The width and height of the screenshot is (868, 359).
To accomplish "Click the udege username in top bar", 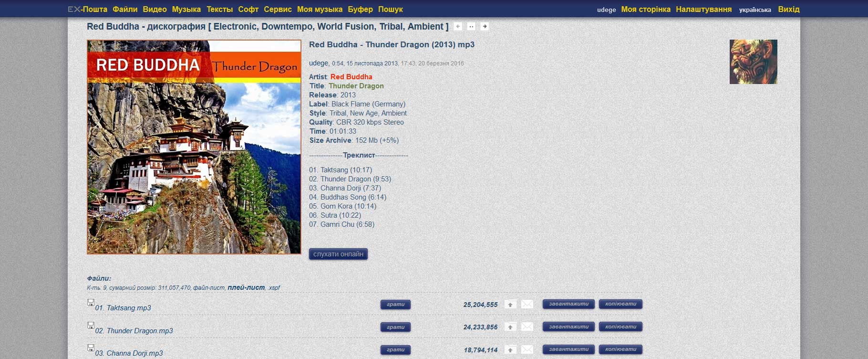I will pyautogui.click(x=607, y=10).
